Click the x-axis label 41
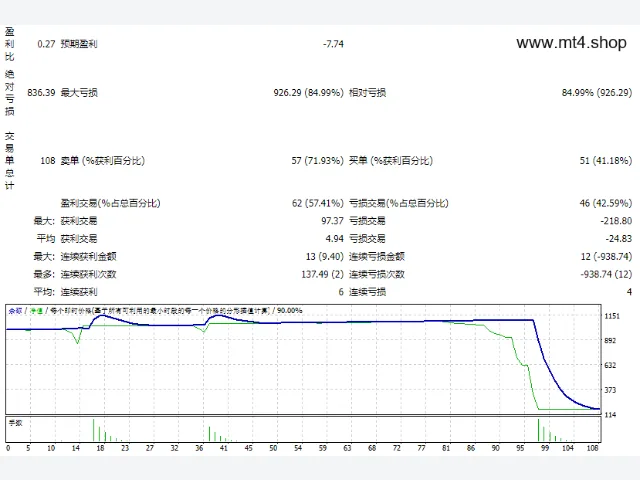Image resolution: width=640 pixels, height=480 pixels. 224,448
